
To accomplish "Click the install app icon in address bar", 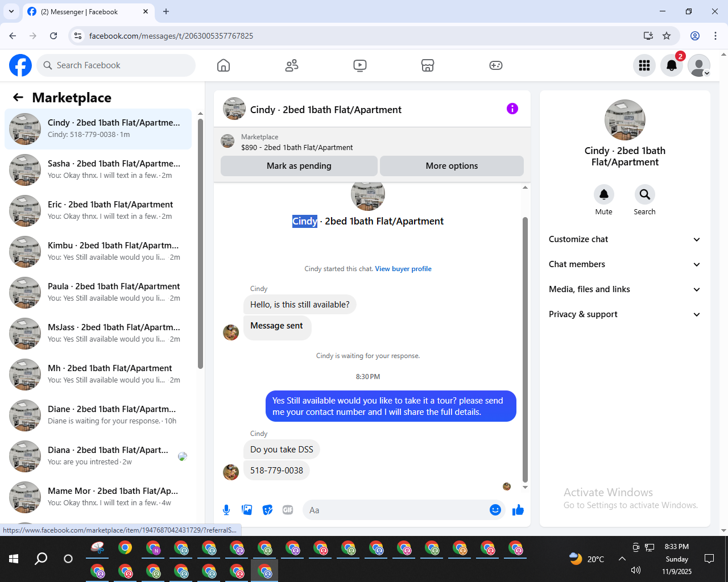I will [x=648, y=36].
